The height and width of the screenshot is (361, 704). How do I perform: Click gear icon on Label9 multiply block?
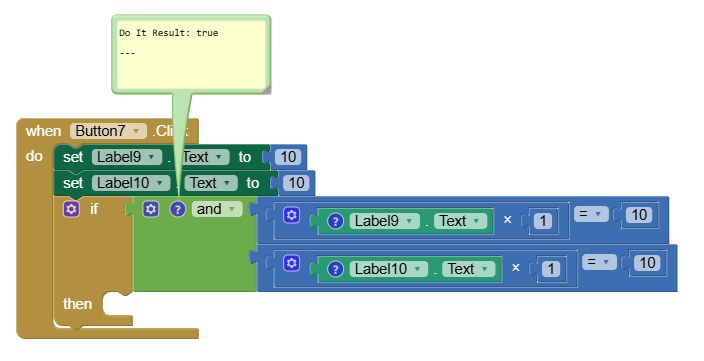[x=291, y=215]
